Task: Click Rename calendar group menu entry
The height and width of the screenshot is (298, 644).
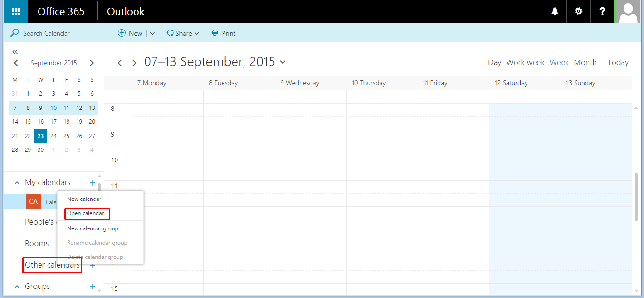Action: (x=97, y=243)
